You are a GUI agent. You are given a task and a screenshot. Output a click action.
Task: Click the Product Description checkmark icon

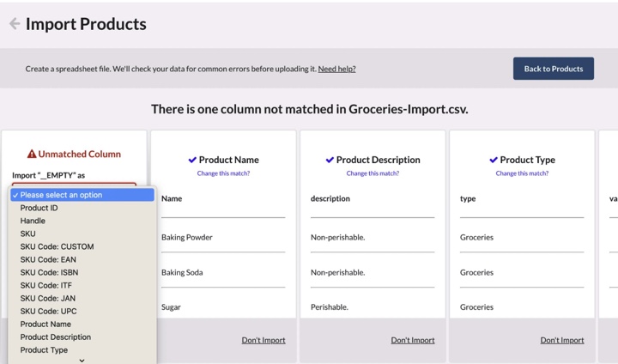click(330, 160)
